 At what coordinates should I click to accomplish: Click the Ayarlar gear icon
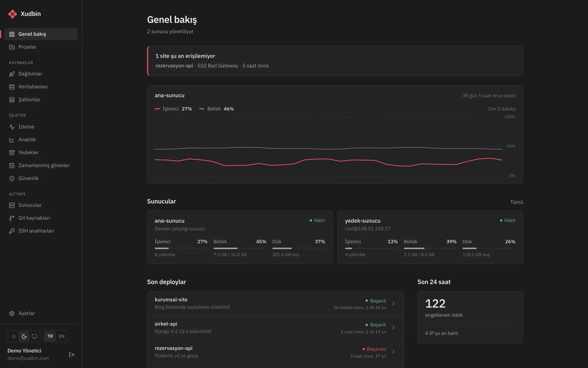click(12, 314)
